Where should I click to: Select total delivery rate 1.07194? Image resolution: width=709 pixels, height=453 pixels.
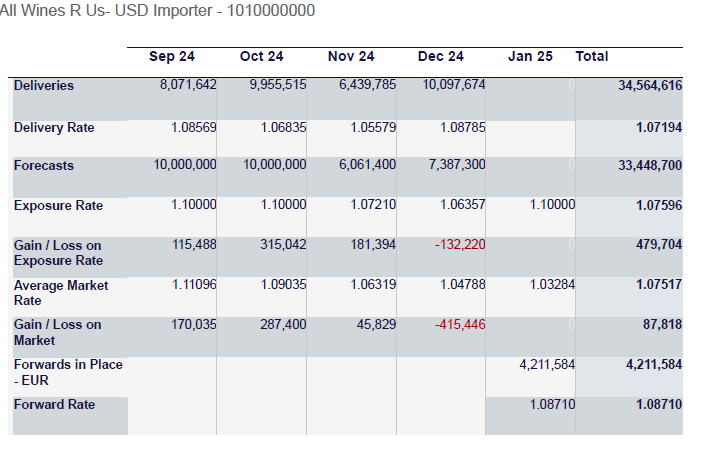coord(659,127)
